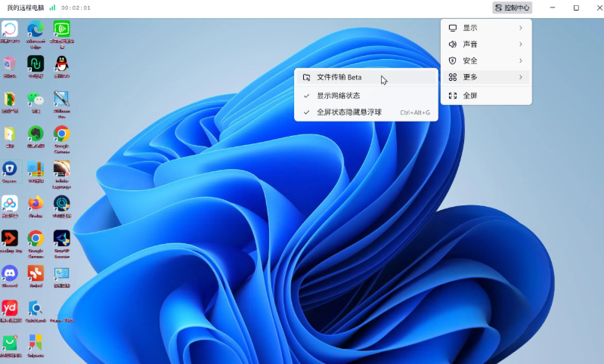Open the dark blue star icon with shield
604x364 pixels.
pyautogui.click(x=62, y=239)
